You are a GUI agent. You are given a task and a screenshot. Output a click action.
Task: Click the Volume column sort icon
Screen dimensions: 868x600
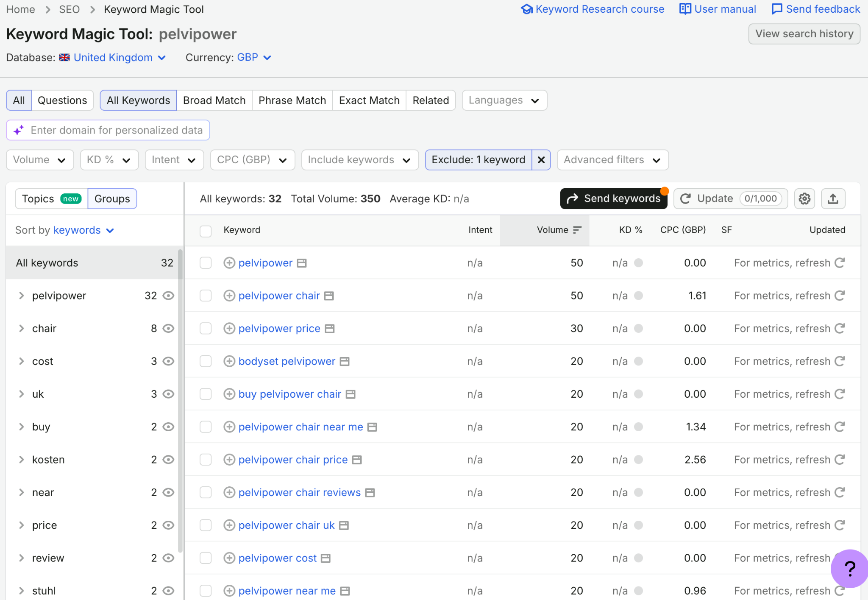(577, 230)
